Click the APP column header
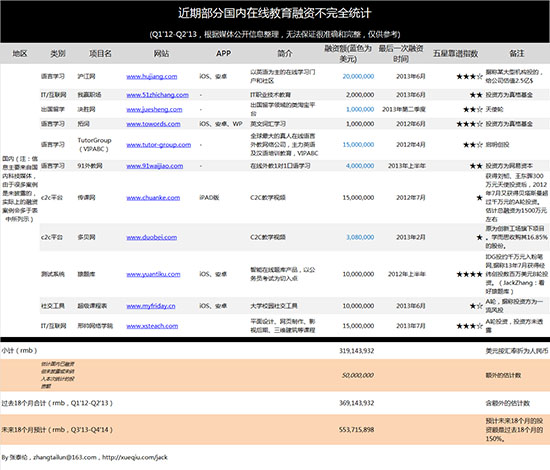 (223, 53)
